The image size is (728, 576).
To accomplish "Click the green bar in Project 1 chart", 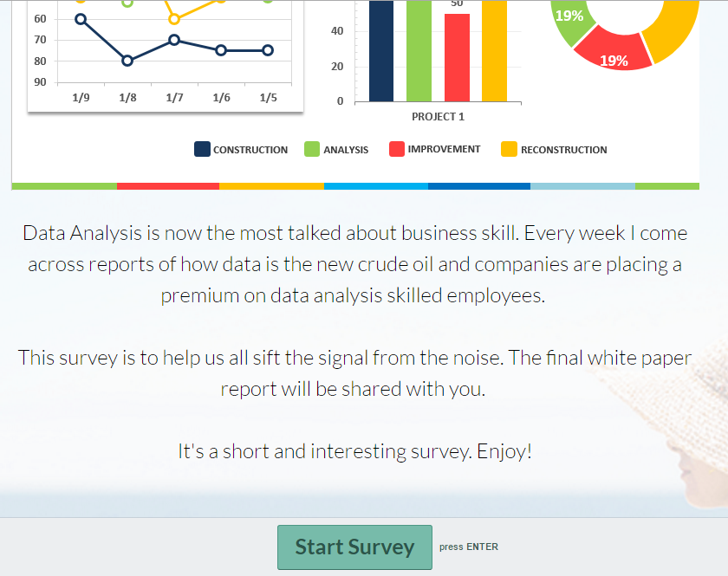I will (419, 50).
